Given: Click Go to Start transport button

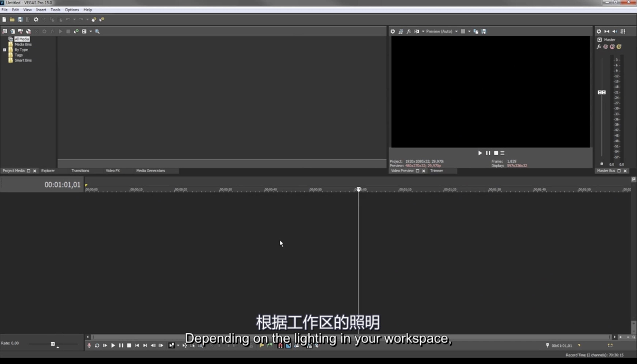Looking at the screenshot, I should 137,345.
